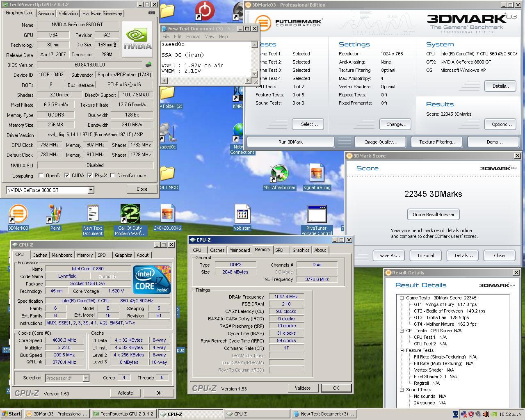Switch to the Sensors tab in GPU-Z

46,14
